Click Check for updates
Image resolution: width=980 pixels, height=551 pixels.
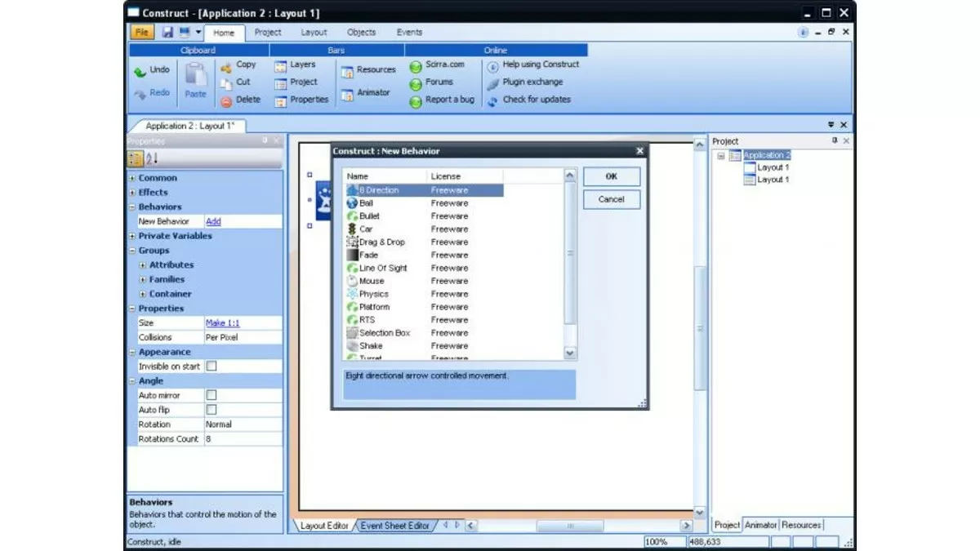(x=492, y=100)
